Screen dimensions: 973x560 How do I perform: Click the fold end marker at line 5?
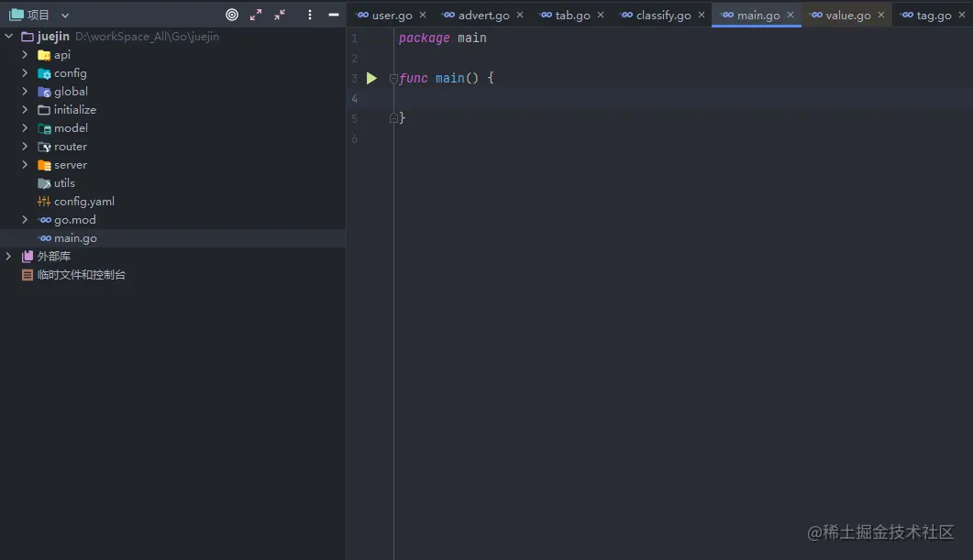coord(393,118)
